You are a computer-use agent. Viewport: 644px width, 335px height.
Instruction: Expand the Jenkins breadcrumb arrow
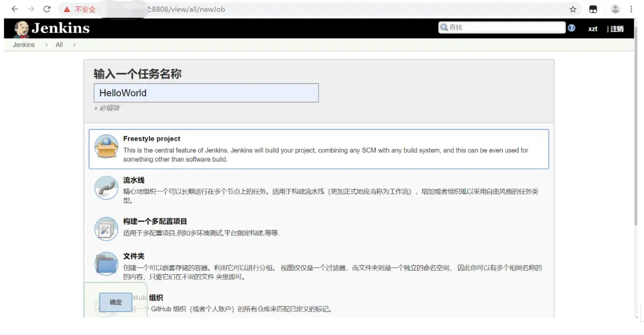[46, 45]
